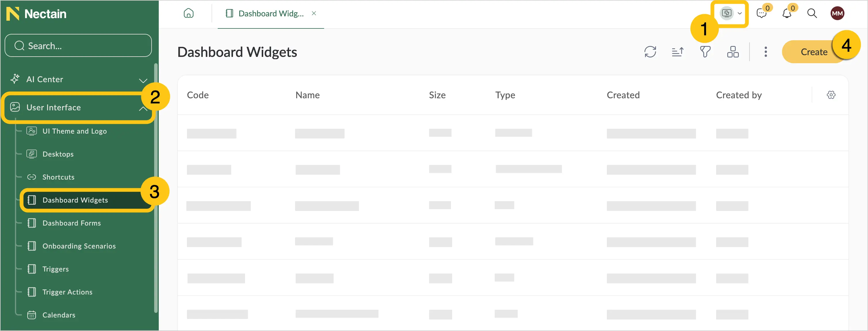The width and height of the screenshot is (868, 331).
Task: Click the sidebar Search field
Action: [78, 45]
